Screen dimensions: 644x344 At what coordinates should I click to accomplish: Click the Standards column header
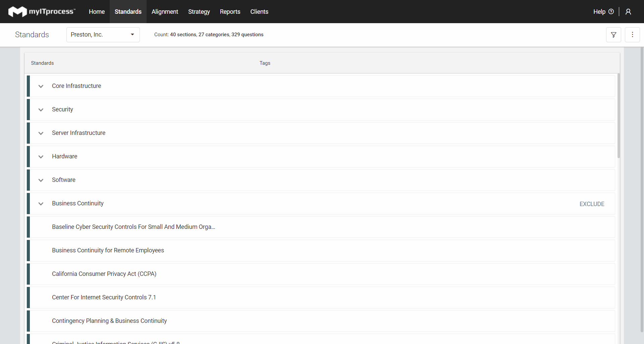tap(42, 63)
